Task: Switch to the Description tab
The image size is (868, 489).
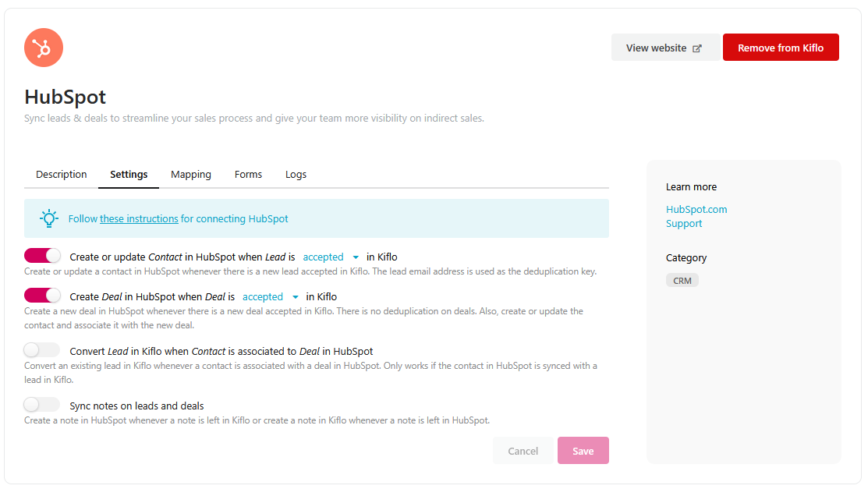Action: click(62, 175)
